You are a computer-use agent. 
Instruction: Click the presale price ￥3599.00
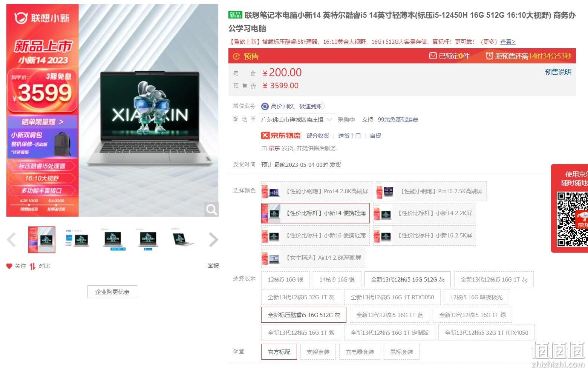click(x=280, y=86)
